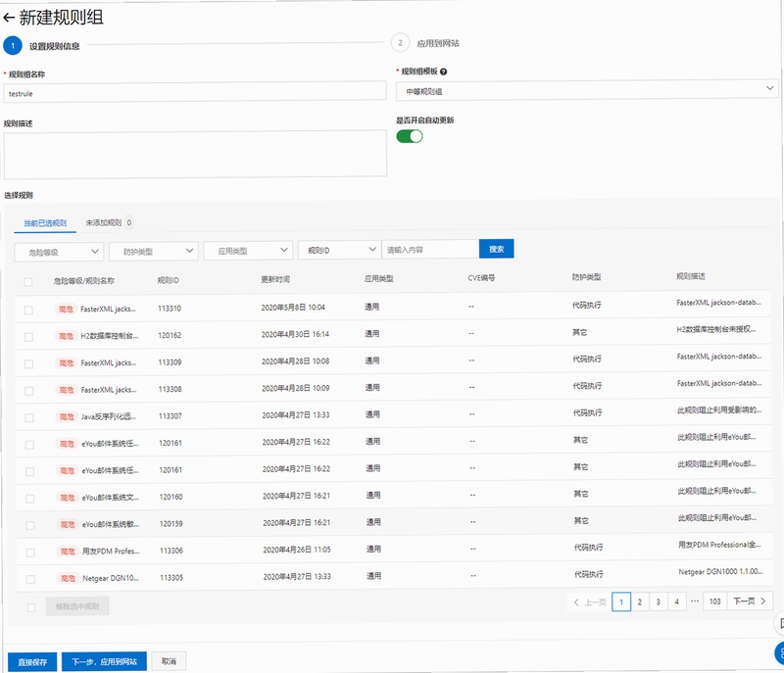Click rule name Java反序列化

(109, 416)
